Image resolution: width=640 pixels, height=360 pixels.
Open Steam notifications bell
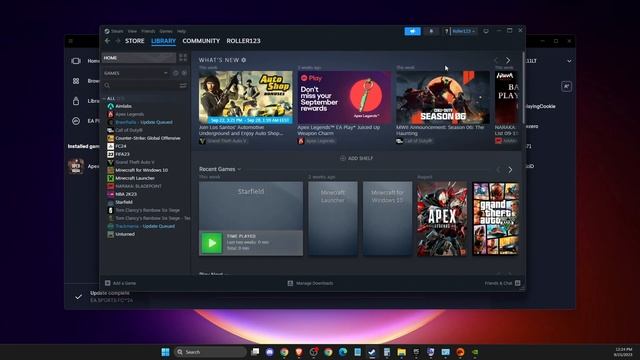click(431, 31)
